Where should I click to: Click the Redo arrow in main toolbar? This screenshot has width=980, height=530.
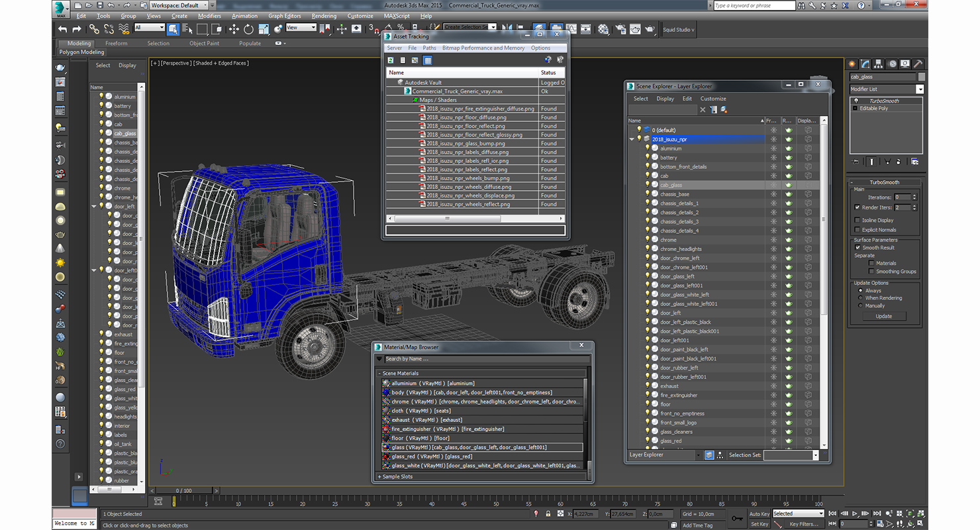(77, 29)
